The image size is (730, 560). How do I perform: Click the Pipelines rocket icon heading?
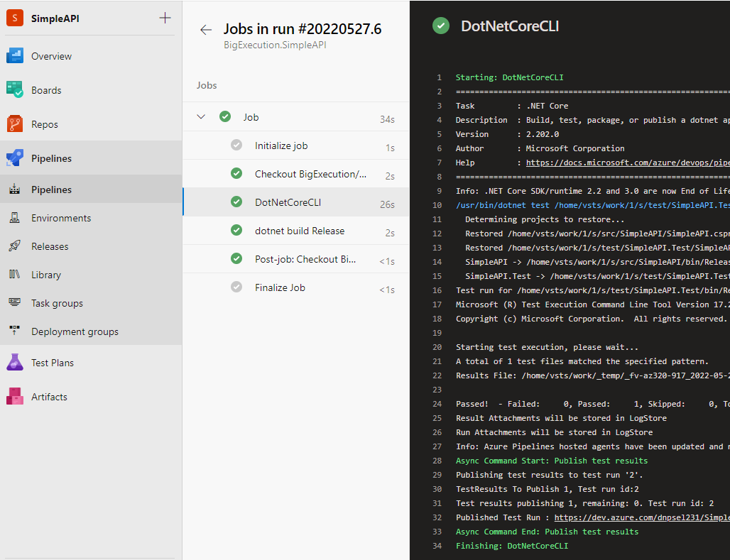(x=15, y=158)
